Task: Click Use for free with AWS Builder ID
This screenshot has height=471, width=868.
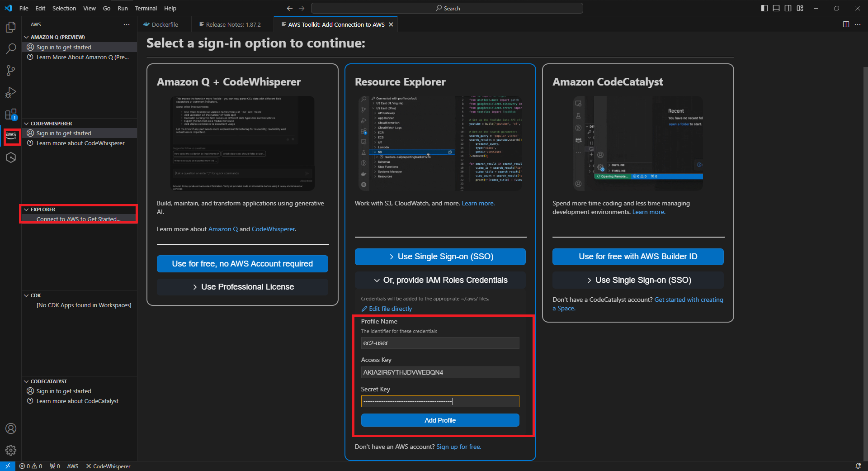Action: click(x=638, y=257)
